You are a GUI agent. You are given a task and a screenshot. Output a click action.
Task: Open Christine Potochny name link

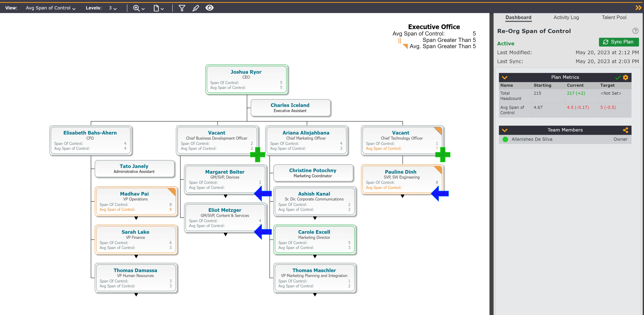tap(312, 170)
